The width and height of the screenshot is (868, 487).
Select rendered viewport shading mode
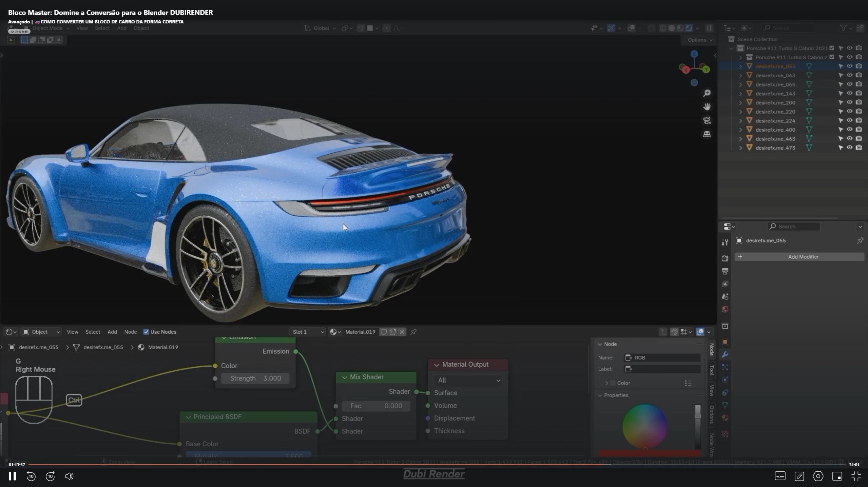[689, 28]
